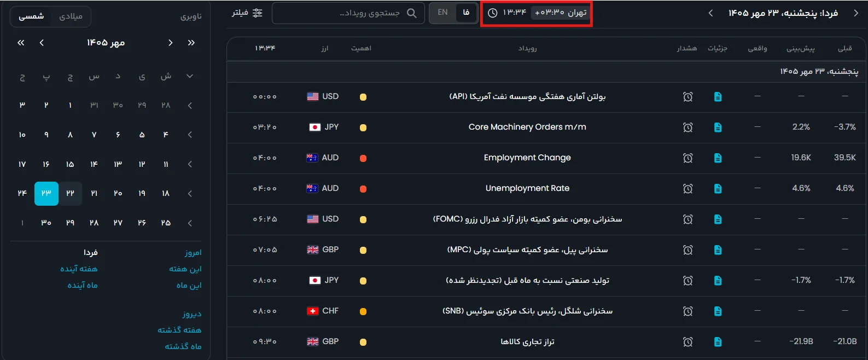Select the فردا shortcut
The width and height of the screenshot is (868, 360).
click(90, 253)
